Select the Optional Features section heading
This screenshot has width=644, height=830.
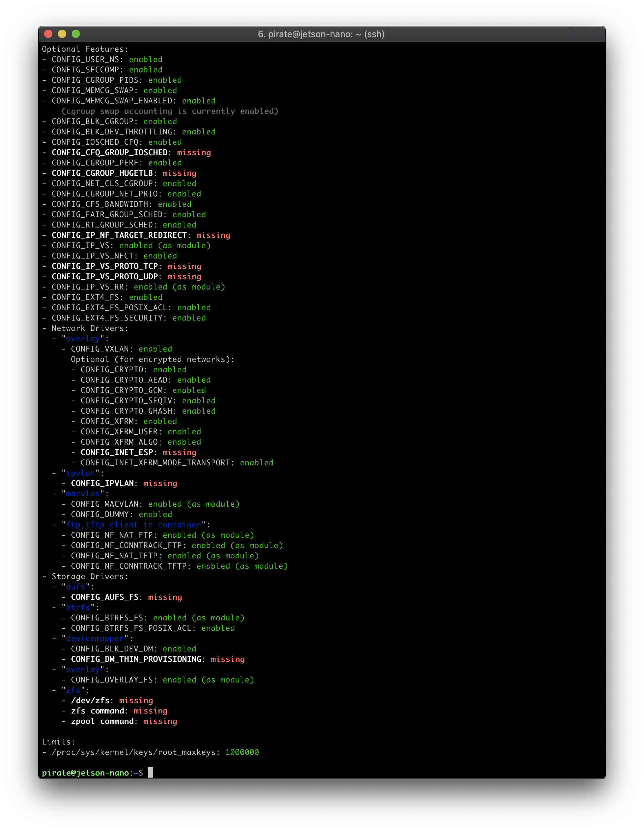(x=84, y=49)
